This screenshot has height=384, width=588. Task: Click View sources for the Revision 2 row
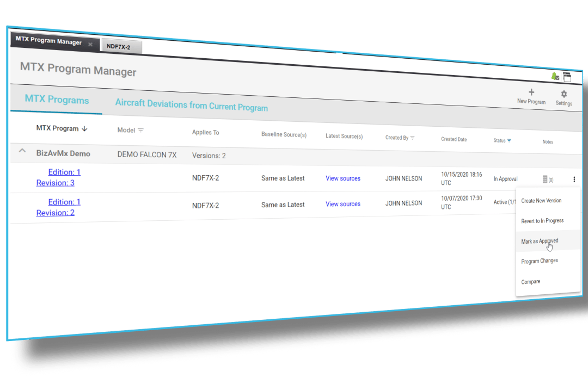coord(343,204)
